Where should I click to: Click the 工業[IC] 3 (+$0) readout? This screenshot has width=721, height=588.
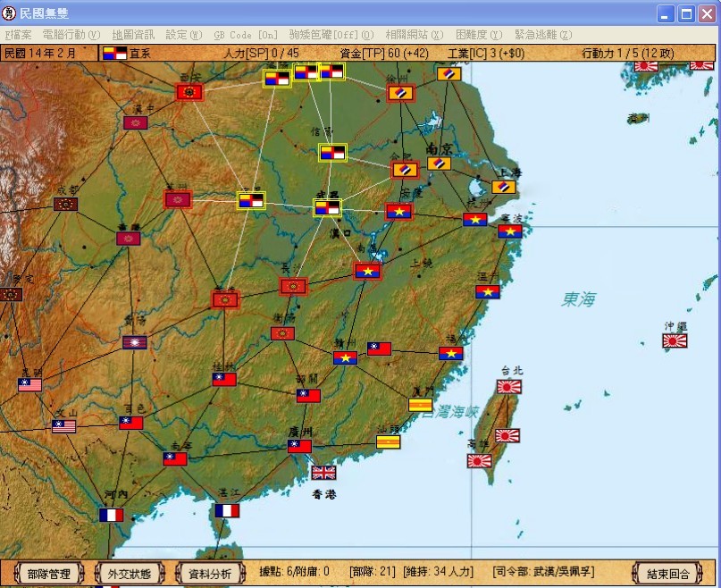(486, 54)
